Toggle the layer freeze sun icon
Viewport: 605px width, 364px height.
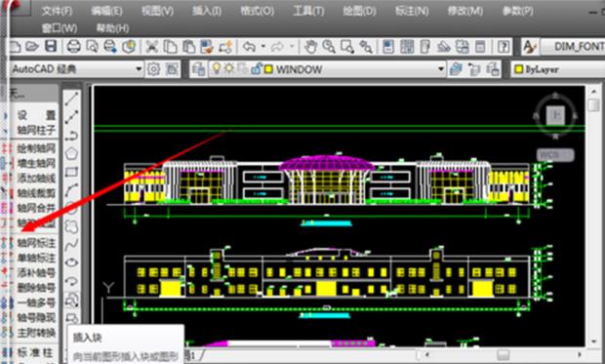point(229,68)
